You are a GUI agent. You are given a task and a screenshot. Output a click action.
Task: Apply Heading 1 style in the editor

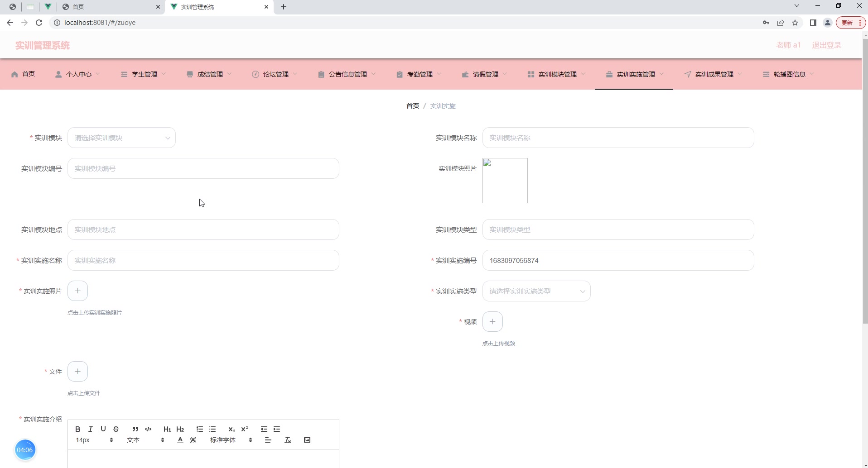coord(167,429)
